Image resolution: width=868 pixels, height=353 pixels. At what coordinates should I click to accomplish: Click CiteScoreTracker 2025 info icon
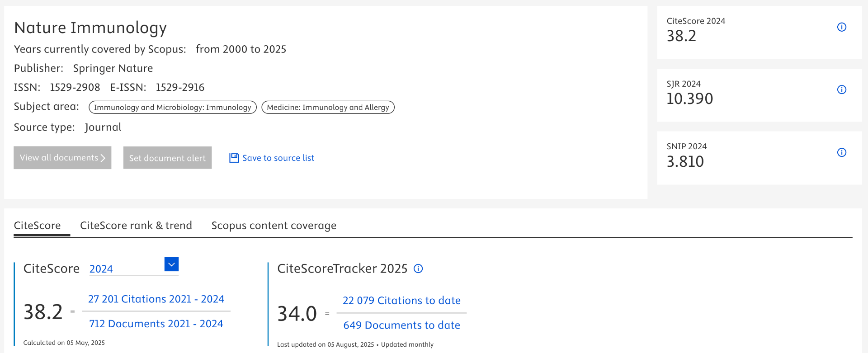coord(418,269)
